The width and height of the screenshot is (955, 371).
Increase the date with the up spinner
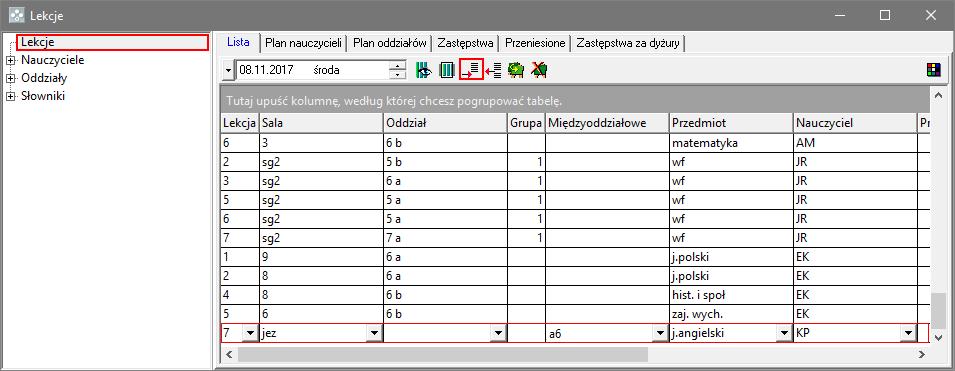[397, 65]
